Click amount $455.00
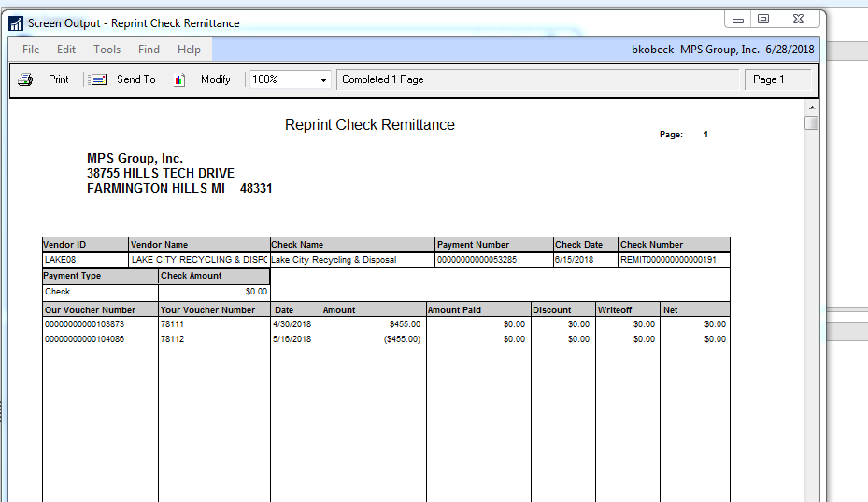 [405, 323]
